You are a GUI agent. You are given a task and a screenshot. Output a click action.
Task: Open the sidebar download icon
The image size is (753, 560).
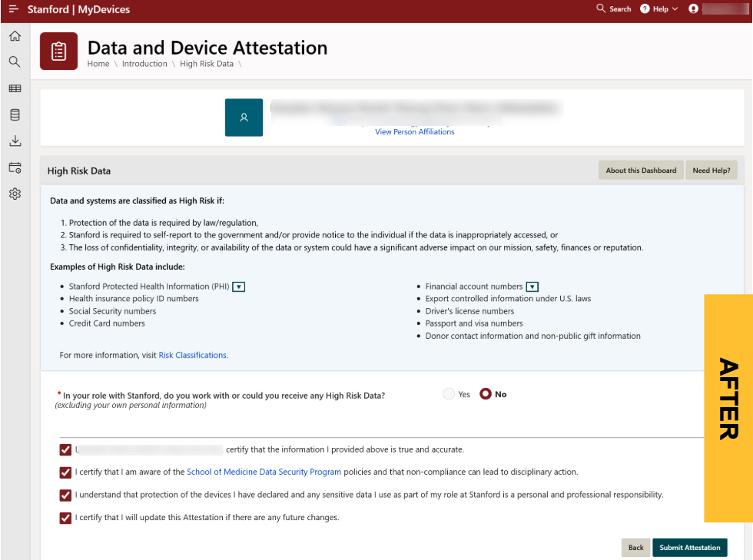[15, 141]
